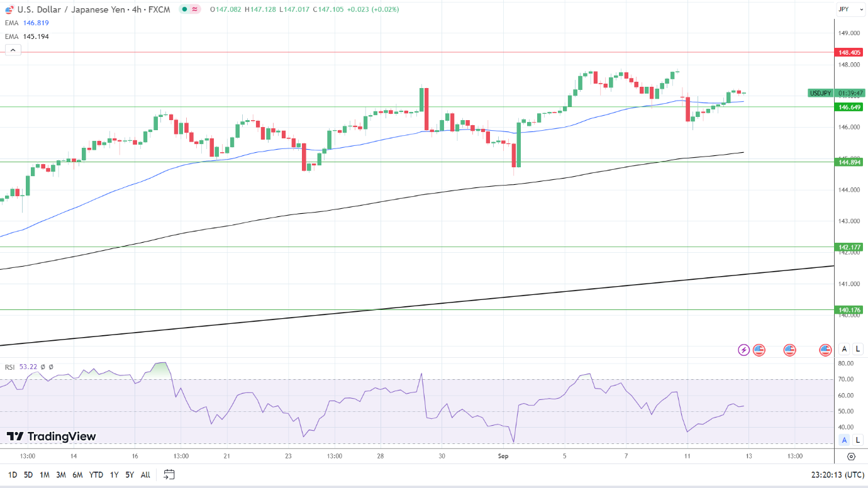Viewport: 868px width, 488px height.
Task: Toggle auto scale A on price pane
Action: (845, 349)
